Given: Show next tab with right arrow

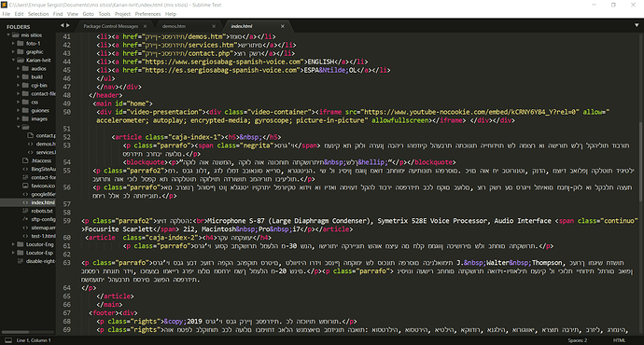Looking at the screenshot, I should 68,25.
